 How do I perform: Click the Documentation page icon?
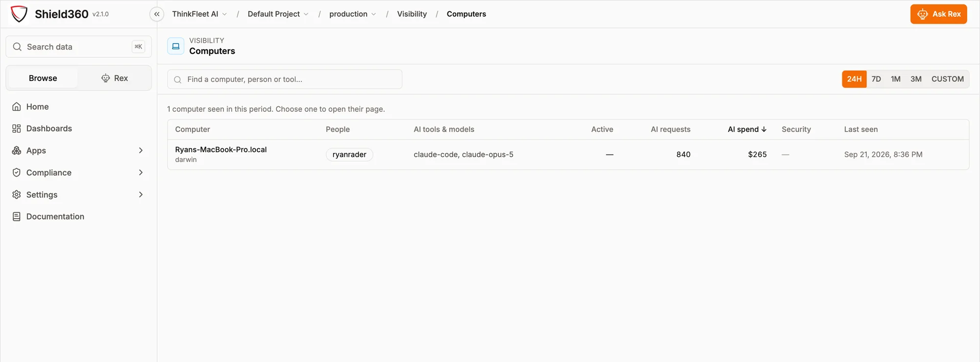(x=17, y=216)
